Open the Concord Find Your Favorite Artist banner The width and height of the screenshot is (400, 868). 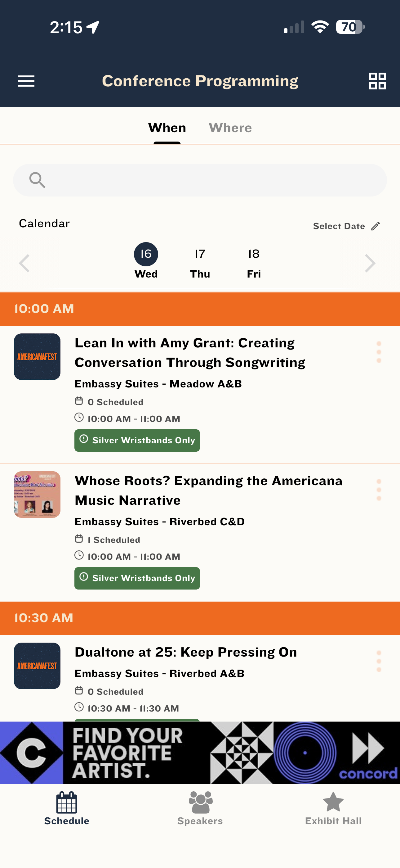click(200, 753)
